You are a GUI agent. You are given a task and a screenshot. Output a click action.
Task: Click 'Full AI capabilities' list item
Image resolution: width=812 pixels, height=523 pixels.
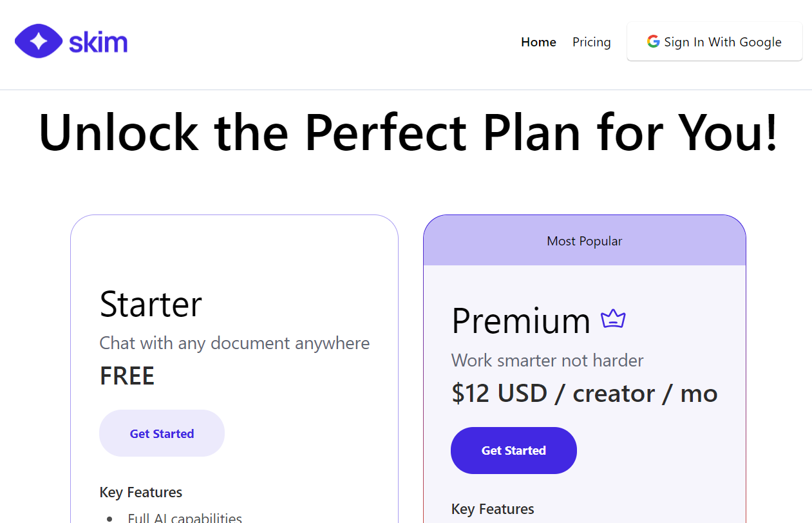(184, 517)
